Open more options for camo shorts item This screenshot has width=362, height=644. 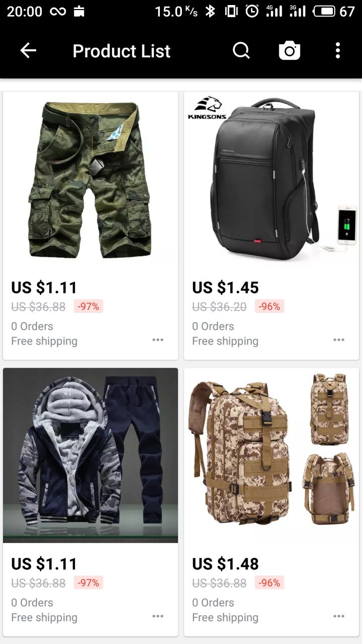[x=158, y=340]
